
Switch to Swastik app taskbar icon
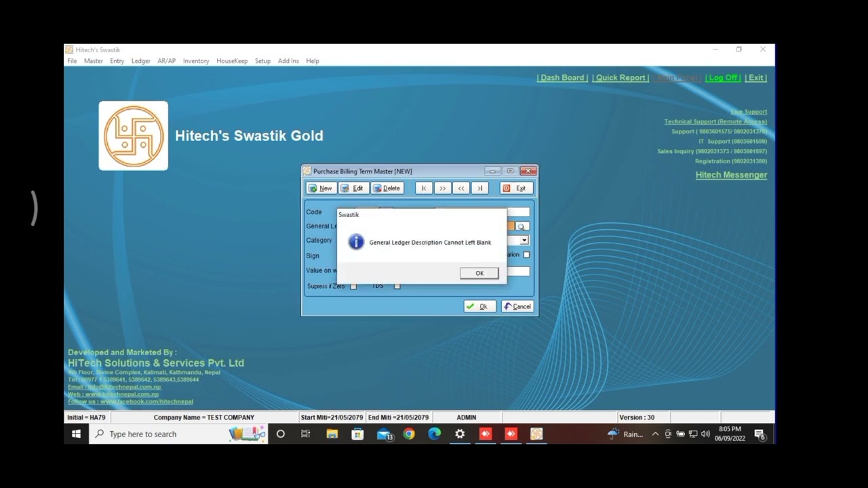pos(536,434)
